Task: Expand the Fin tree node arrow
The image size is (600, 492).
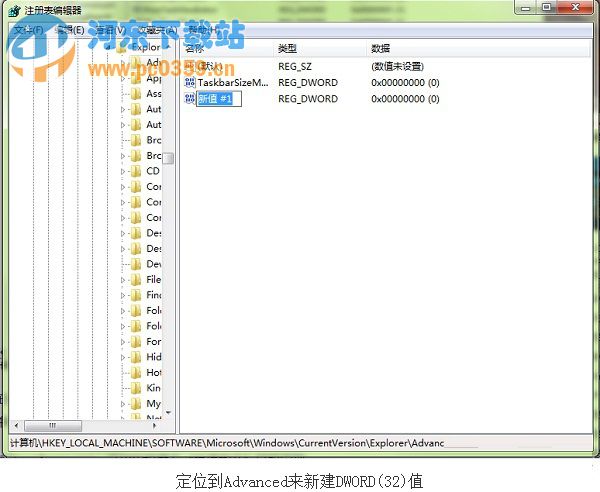Action: tap(123, 295)
